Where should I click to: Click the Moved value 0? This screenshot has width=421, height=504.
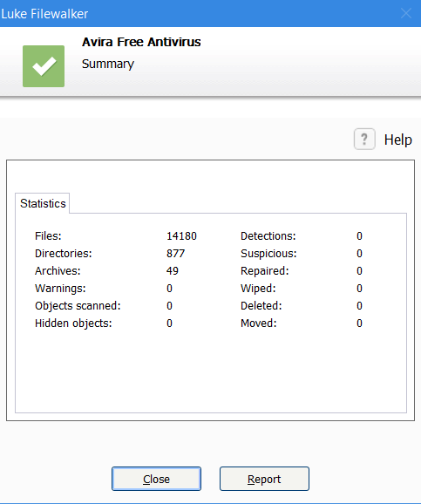pyautogui.click(x=359, y=323)
